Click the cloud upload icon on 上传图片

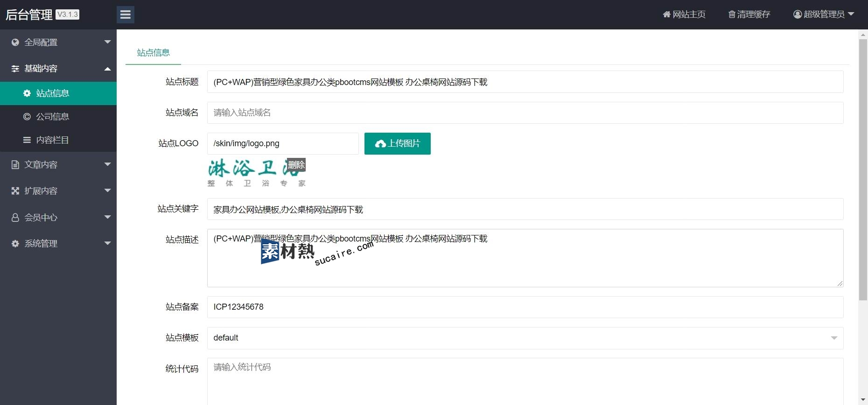pyautogui.click(x=380, y=144)
